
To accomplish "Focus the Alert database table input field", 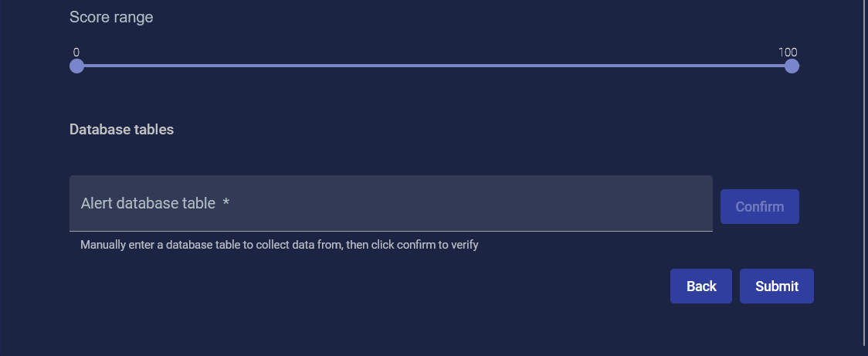I will pos(391,203).
